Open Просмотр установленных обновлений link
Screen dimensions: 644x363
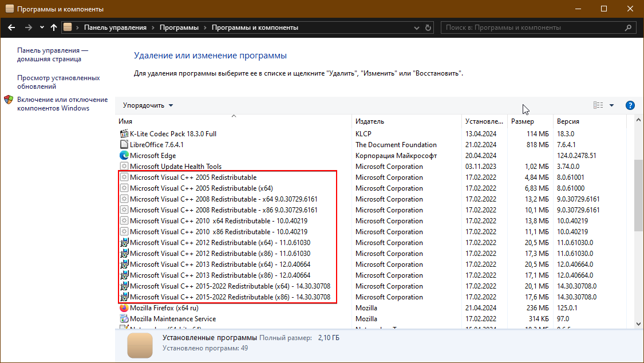pos(58,82)
